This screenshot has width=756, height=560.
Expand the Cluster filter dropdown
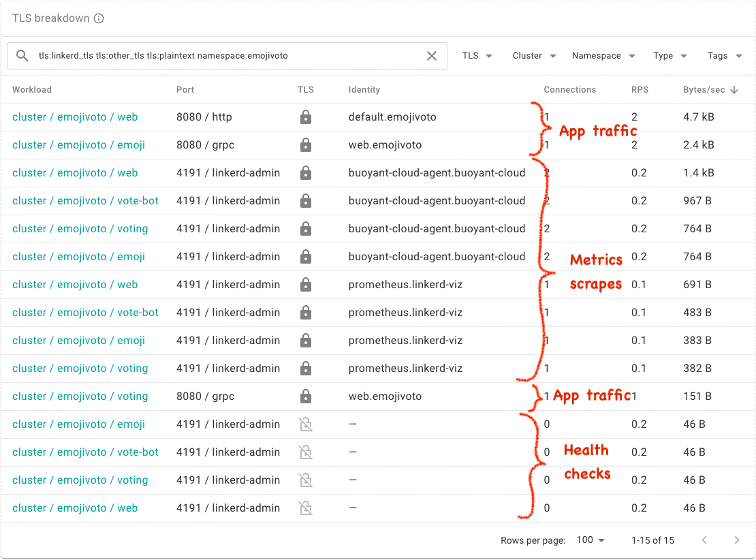(x=534, y=56)
